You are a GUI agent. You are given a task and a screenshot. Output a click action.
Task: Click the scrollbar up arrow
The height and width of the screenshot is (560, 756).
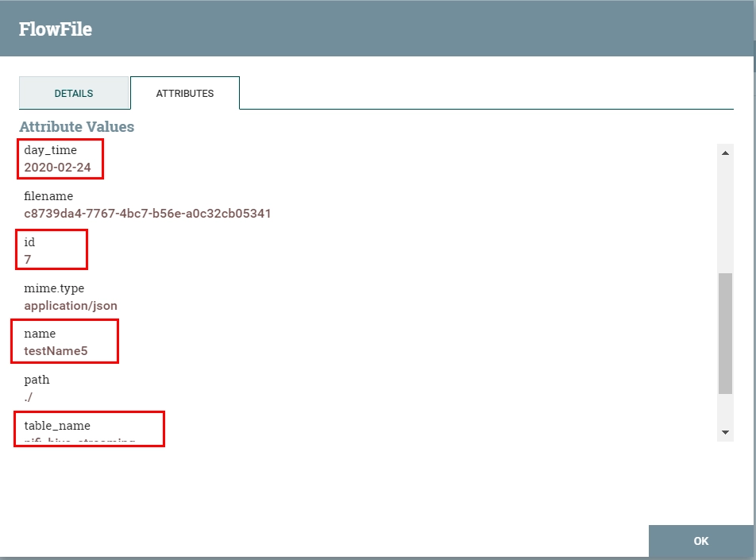[725, 153]
